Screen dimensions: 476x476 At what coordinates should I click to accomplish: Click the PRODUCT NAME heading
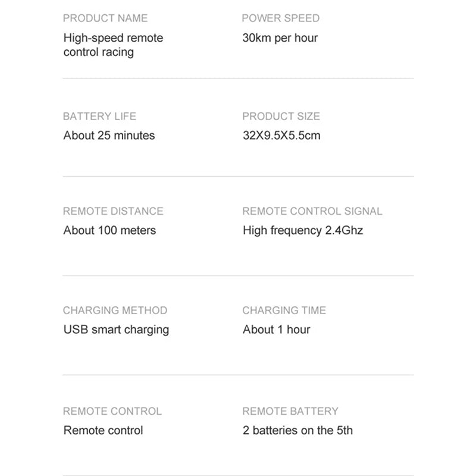click(105, 18)
